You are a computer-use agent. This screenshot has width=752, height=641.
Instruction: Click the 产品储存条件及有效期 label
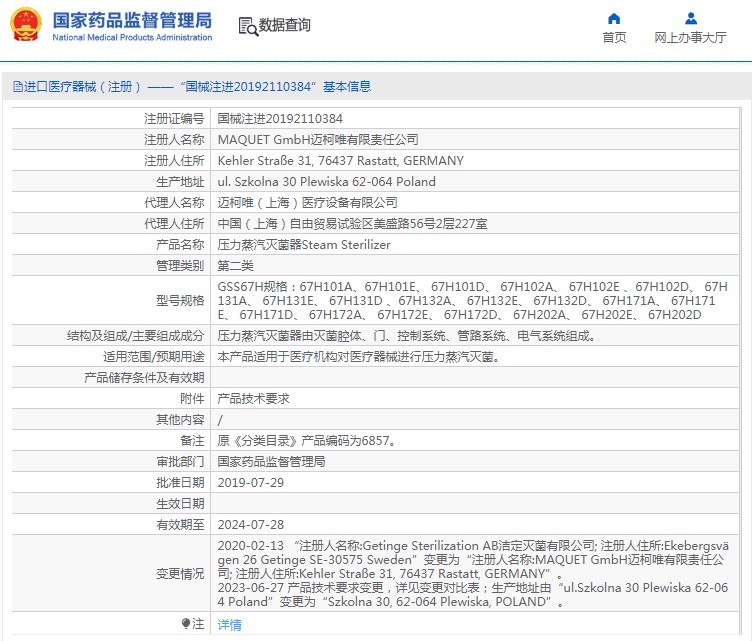(x=144, y=378)
